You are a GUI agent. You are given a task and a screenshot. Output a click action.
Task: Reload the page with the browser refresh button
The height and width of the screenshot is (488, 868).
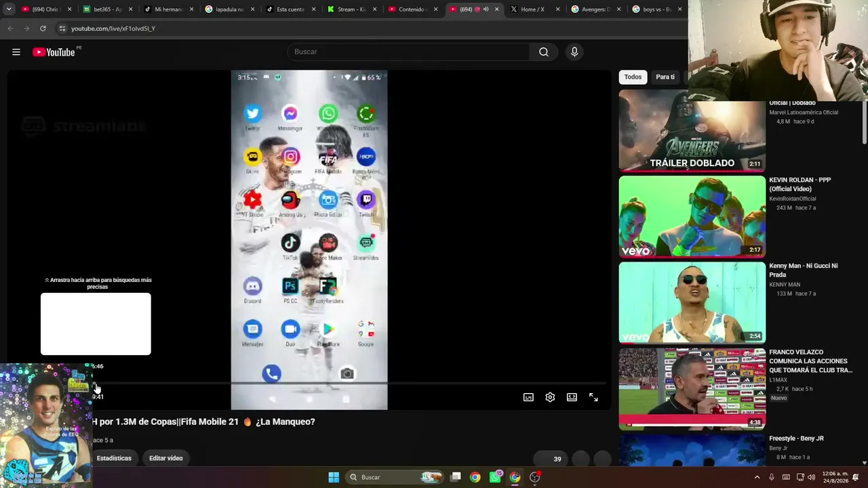[43, 28]
